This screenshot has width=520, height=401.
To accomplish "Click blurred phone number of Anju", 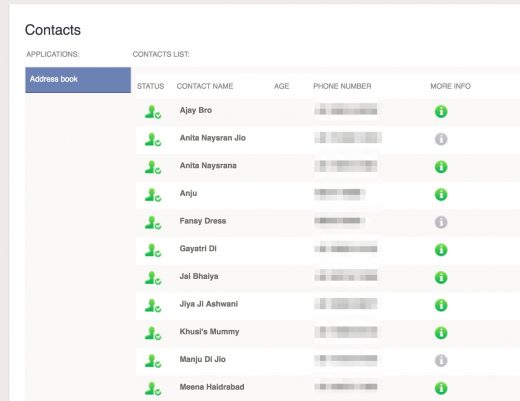I will 340,194.
